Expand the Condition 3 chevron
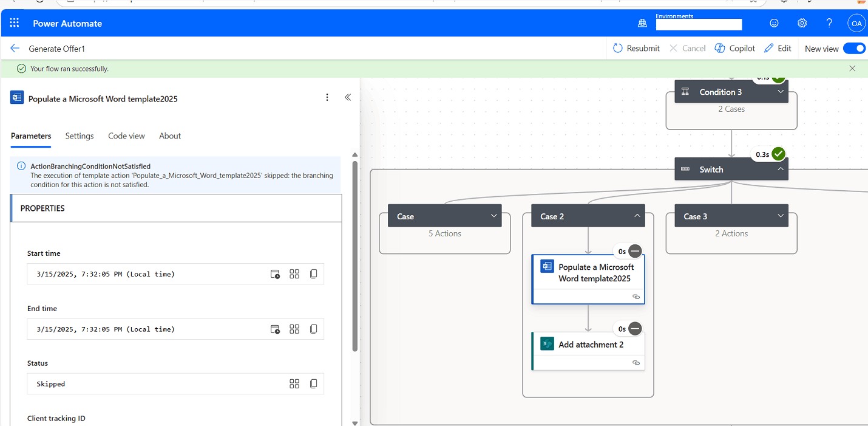Viewport: 868px width, 426px height. click(x=781, y=92)
